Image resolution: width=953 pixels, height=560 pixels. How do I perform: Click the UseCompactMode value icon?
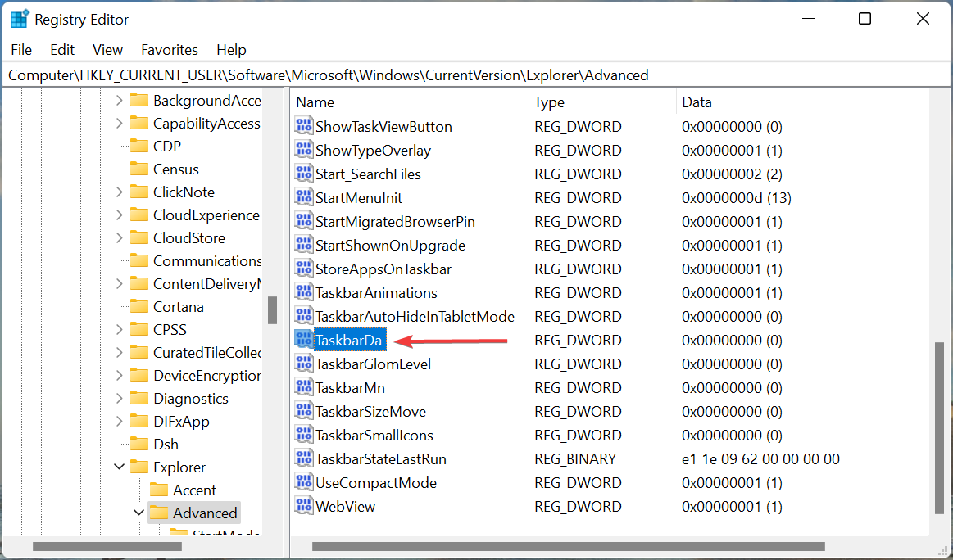tap(303, 481)
